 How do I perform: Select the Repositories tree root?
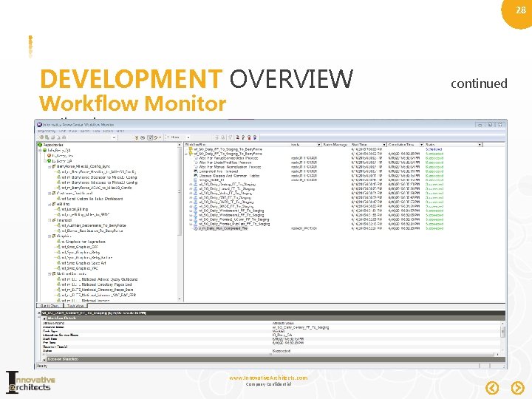pyautogui.click(x=53, y=145)
